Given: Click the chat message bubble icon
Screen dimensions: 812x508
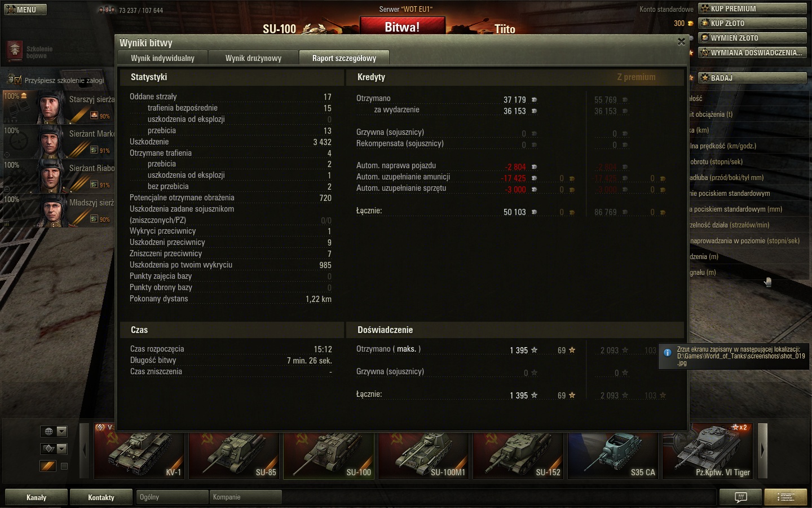Looking at the screenshot, I should tap(740, 497).
